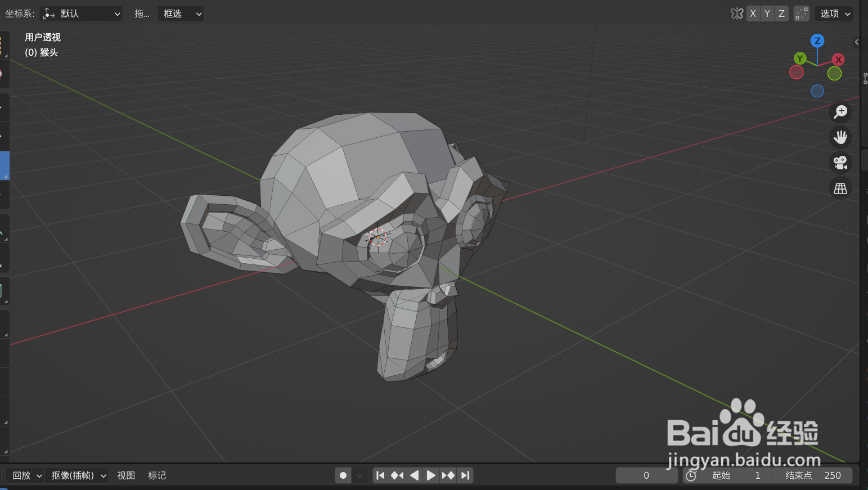Open the 抠像(插帧) keying dropdown
Viewport: 868px width, 490px height.
point(78,475)
